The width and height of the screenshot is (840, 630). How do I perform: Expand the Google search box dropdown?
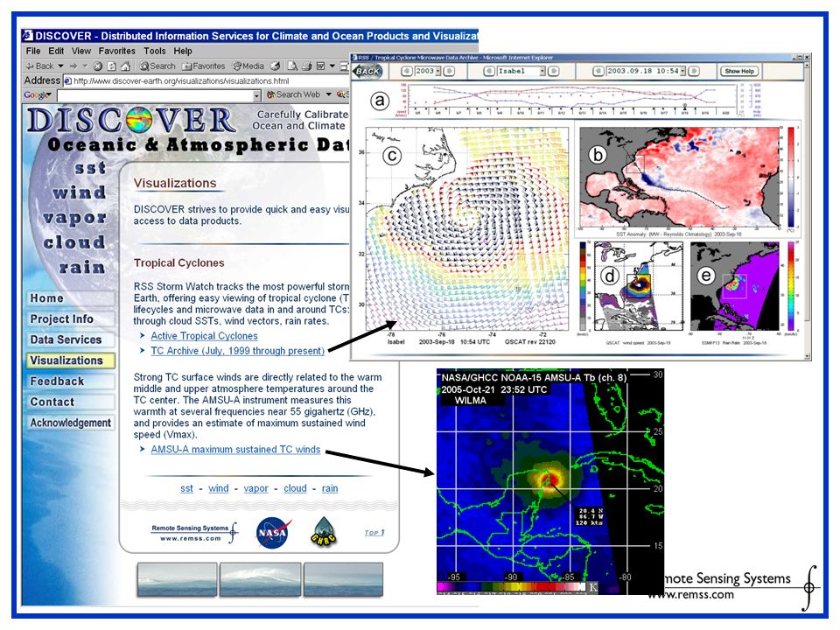coord(256,96)
